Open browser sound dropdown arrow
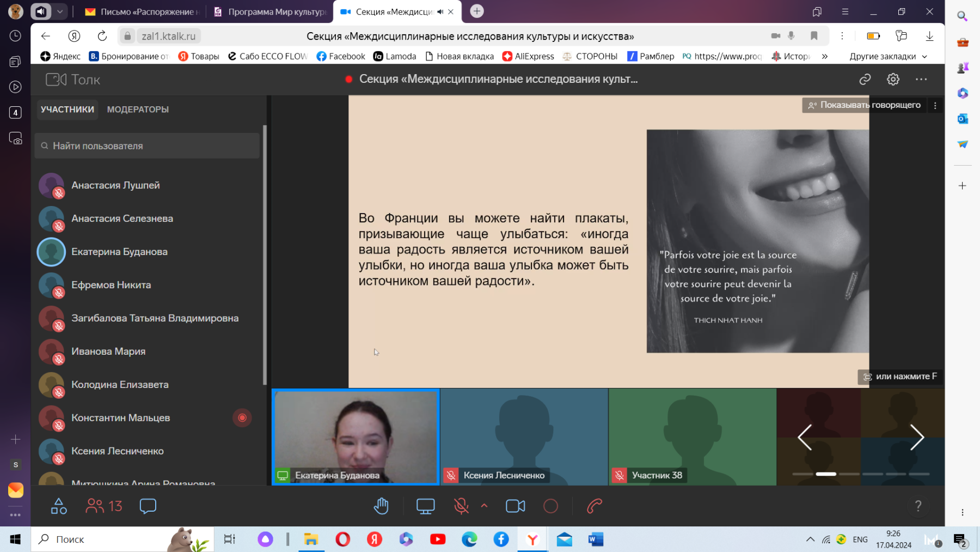 60,11
